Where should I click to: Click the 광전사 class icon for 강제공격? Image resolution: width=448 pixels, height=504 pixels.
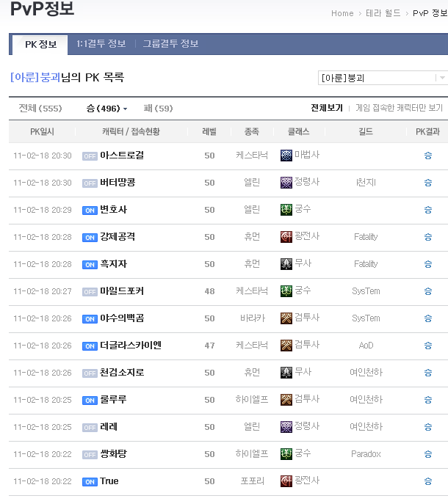click(286, 237)
